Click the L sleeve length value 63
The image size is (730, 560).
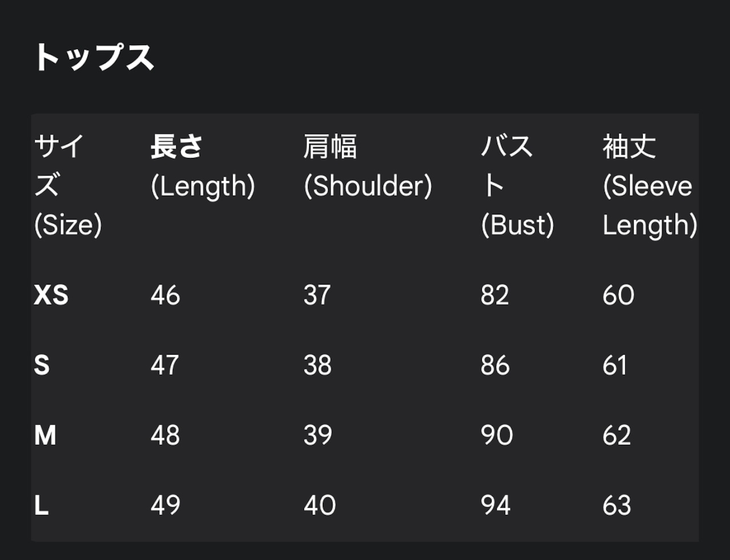click(617, 506)
